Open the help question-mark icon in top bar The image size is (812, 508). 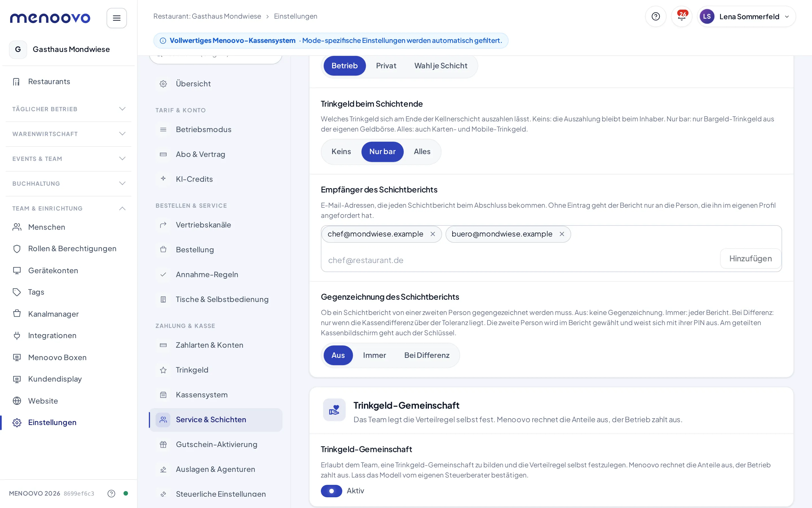coord(655,16)
